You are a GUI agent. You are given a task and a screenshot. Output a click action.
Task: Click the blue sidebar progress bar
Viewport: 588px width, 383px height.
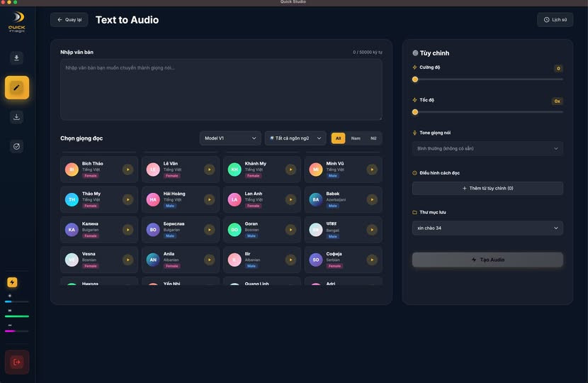(17, 301)
